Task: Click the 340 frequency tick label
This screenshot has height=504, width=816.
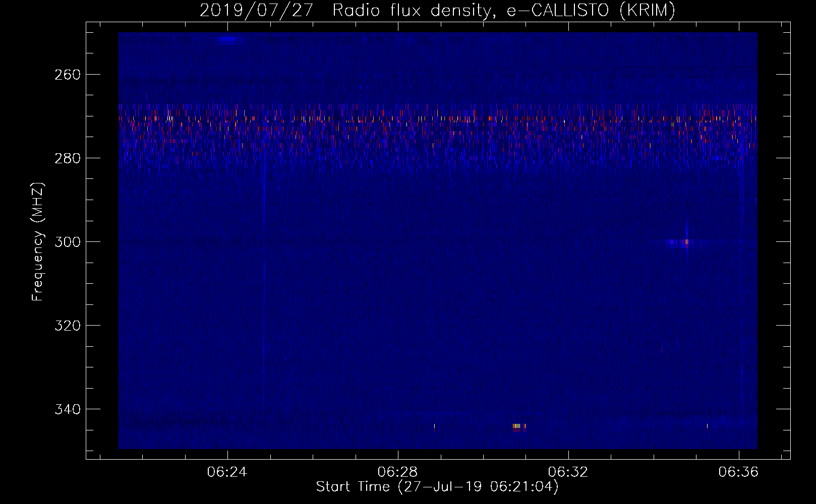Action: coord(68,409)
